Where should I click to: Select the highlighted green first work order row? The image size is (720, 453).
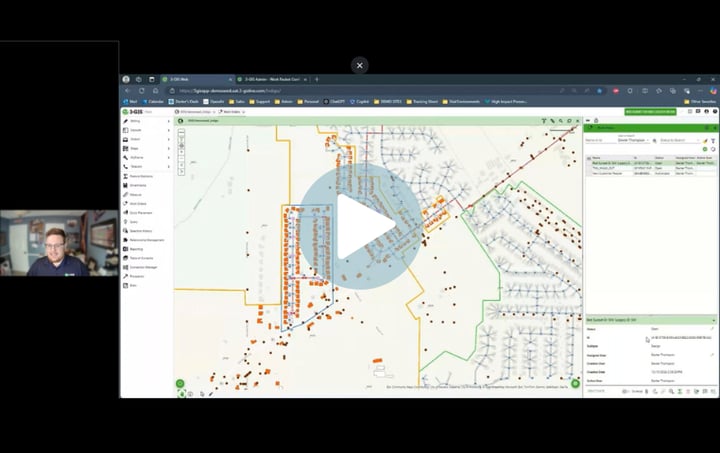[x=651, y=163]
